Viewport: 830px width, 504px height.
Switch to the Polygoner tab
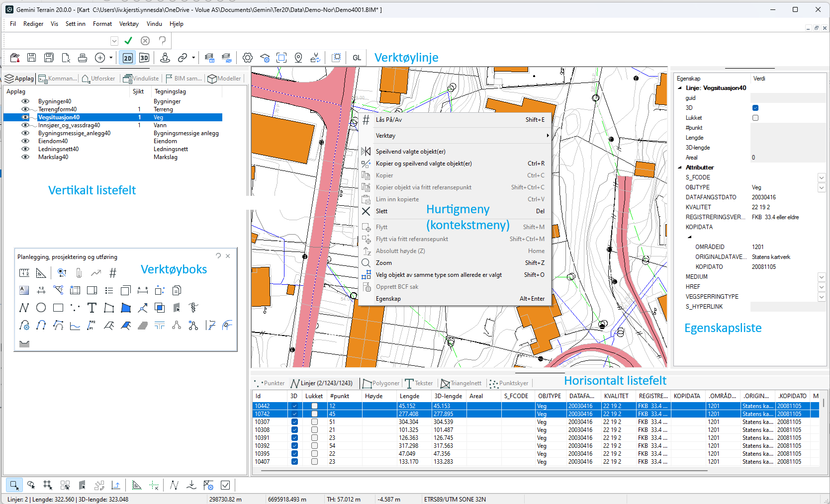(x=381, y=383)
